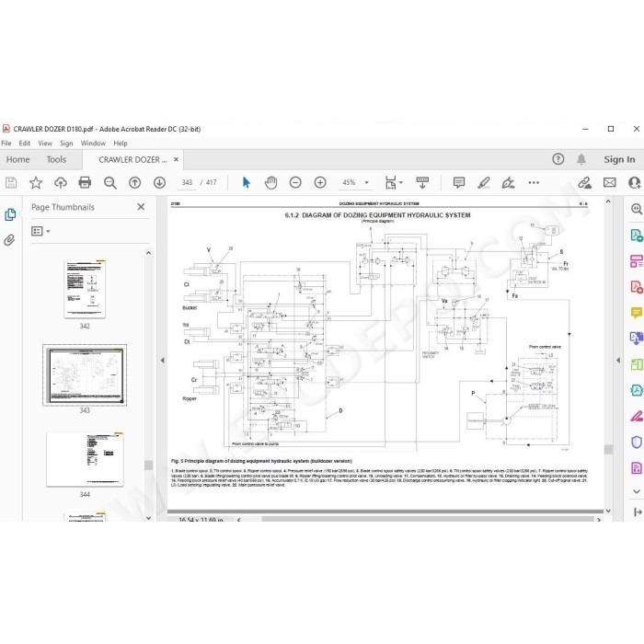
Task: Share a link to this file
Action: (584, 183)
